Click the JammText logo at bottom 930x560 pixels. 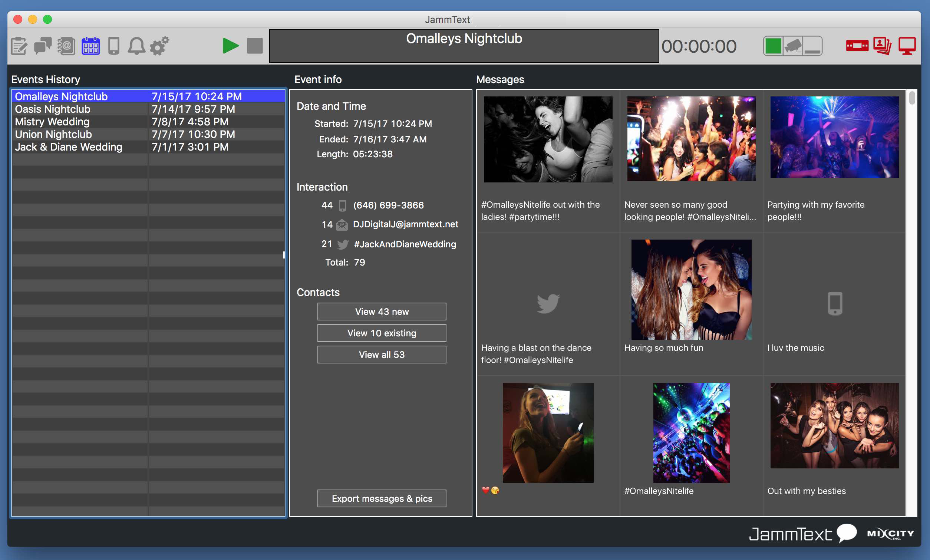(x=803, y=534)
